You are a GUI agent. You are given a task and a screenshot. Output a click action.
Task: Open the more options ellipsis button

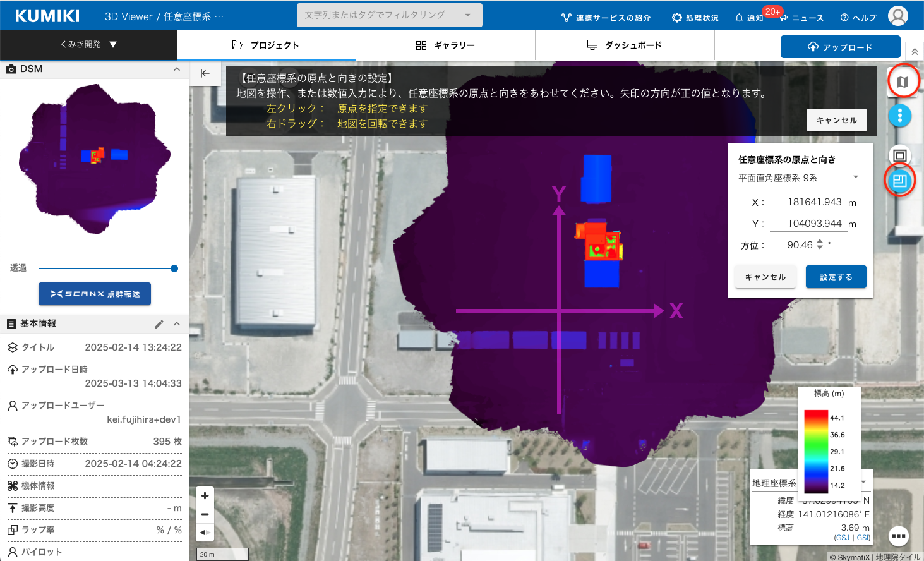[899, 536]
